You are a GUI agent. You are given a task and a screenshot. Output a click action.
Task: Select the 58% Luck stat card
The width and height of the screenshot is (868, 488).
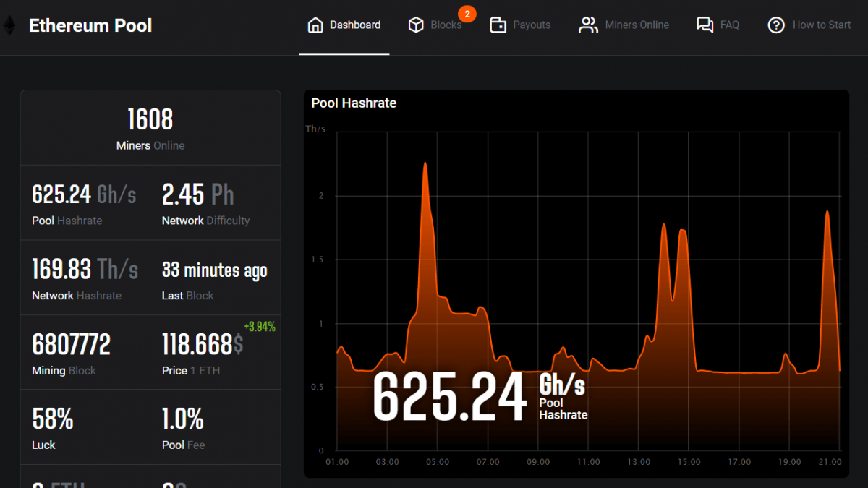tap(85, 427)
